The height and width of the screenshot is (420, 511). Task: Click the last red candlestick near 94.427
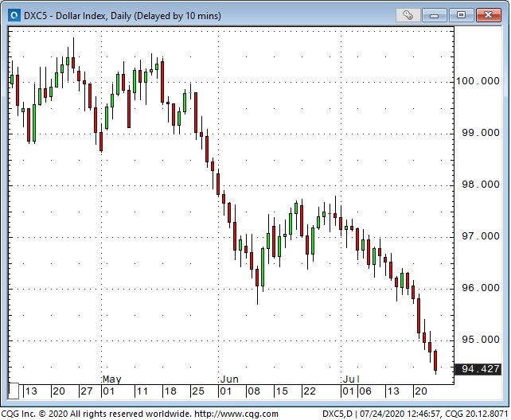(x=435, y=360)
